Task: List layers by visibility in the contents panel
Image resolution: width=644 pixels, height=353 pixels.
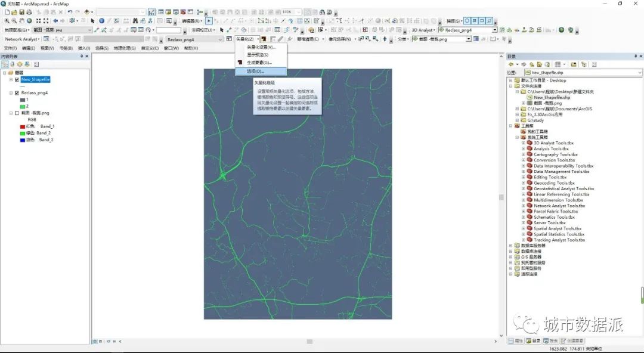Action: [x=19, y=64]
